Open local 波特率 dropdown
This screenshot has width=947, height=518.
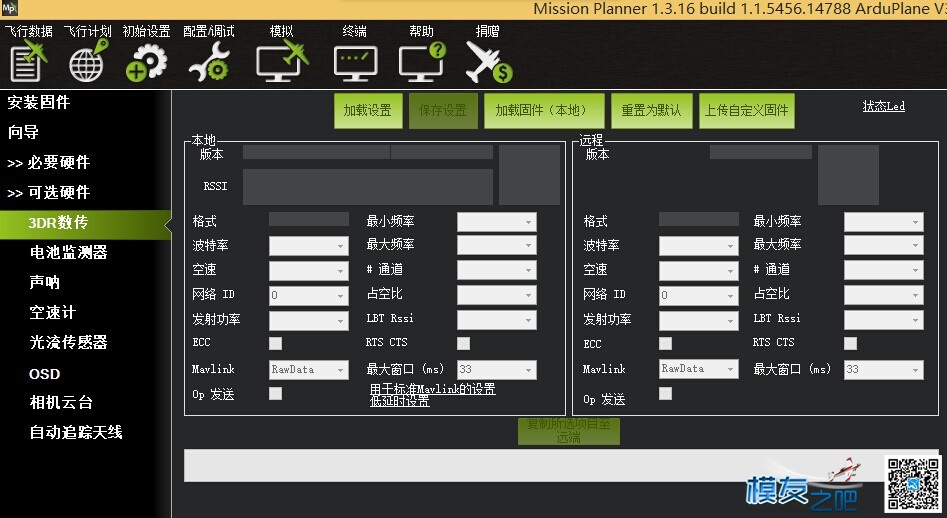tap(309, 246)
